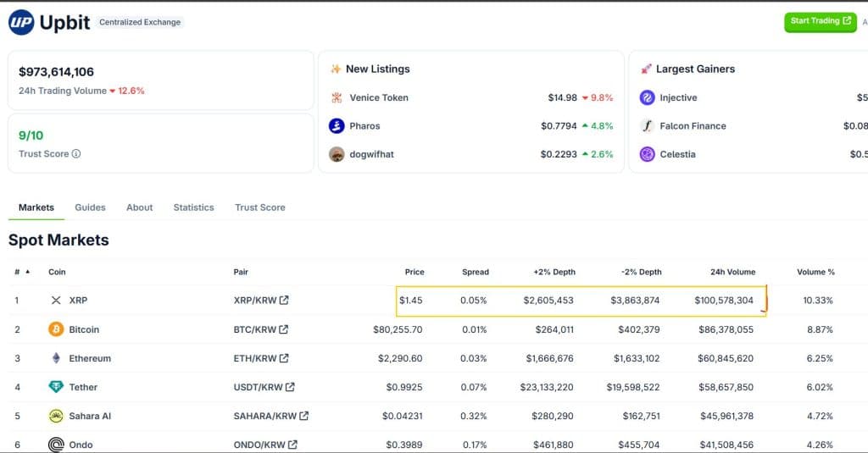
Task: Click the Bitcoin coin icon
Action: pyautogui.click(x=56, y=329)
